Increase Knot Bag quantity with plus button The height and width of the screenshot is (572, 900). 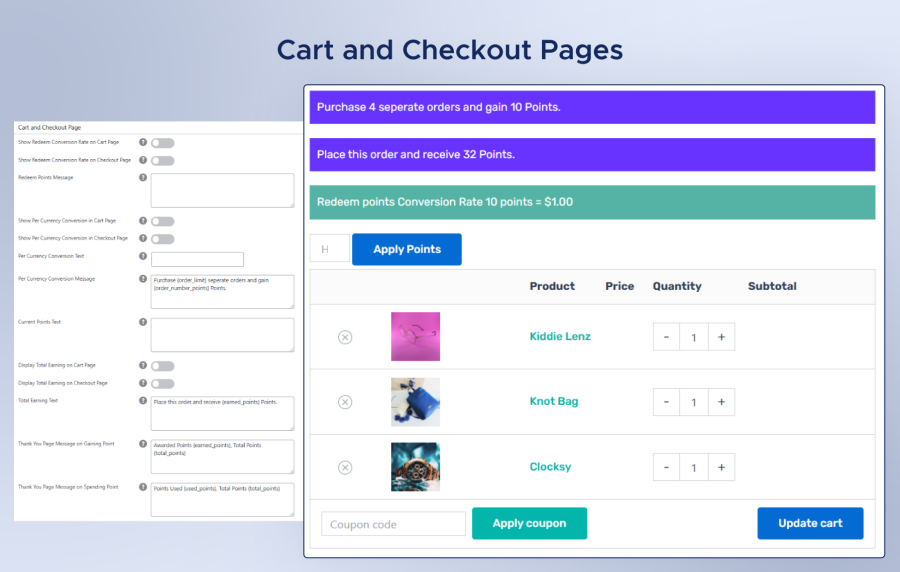tap(721, 402)
